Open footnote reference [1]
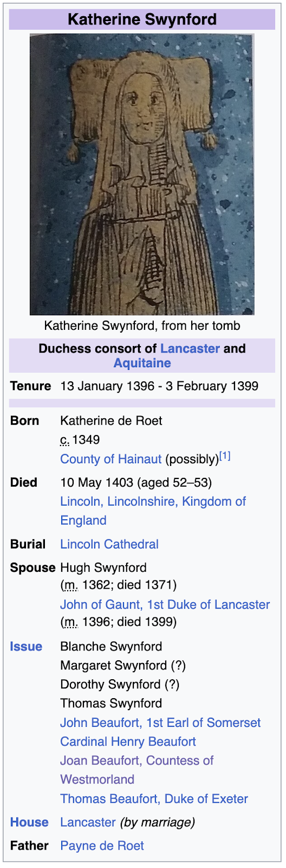 [x=225, y=456]
